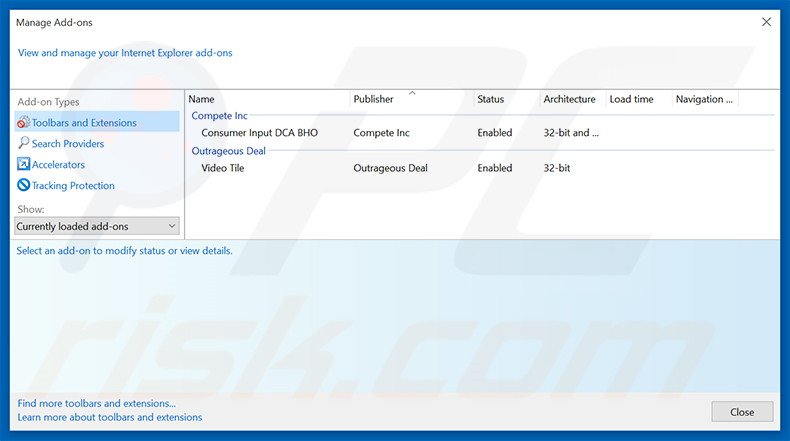Open Learn more about toolbars and extensions
The height and width of the screenshot is (441, 790).
tap(110, 417)
